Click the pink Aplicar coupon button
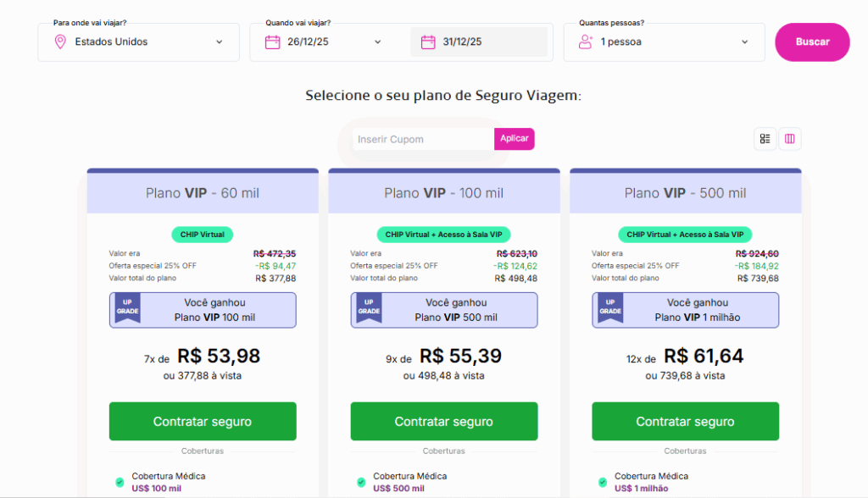The width and height of the screenshot is (868, 498). pyautogui.click(x=515, y=138)
